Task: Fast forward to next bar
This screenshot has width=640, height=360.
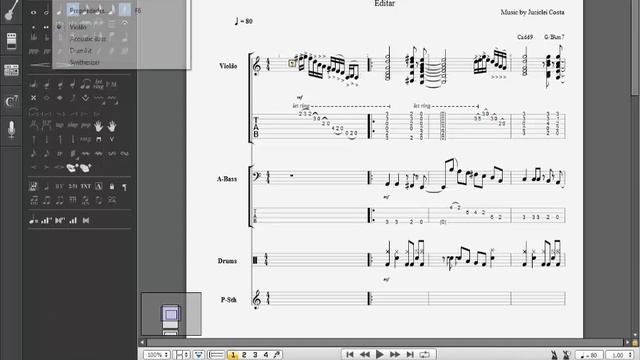Action: click(x=395, y=355)
